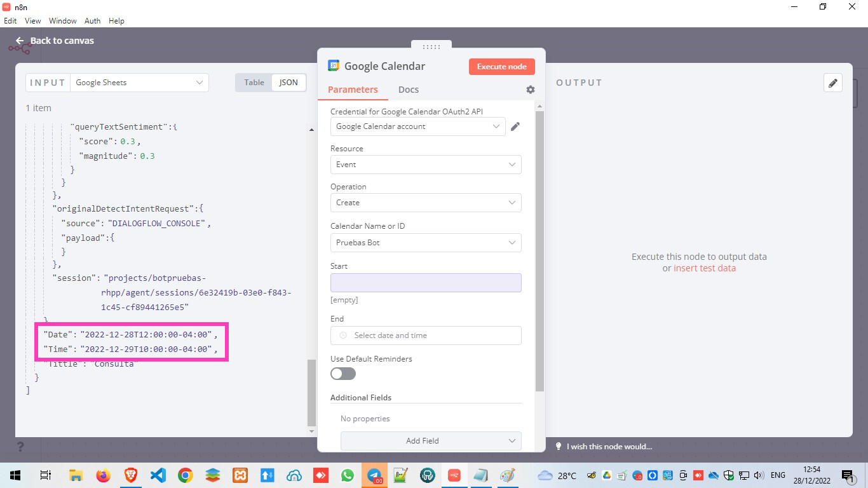The height and width of the screenshot is (488, 868).
Task: Open the Operation dropdown showing Create
Action: (x=426, y=203)
